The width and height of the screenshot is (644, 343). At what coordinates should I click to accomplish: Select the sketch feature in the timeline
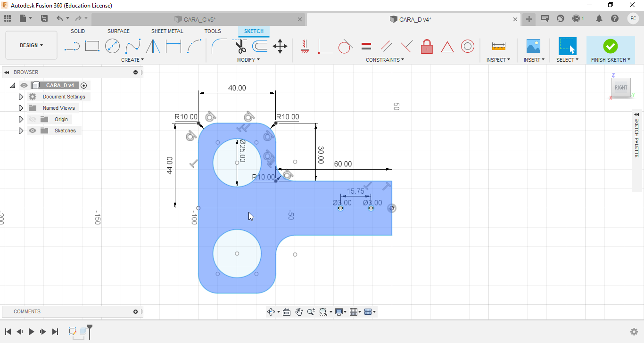click(73, 331)
